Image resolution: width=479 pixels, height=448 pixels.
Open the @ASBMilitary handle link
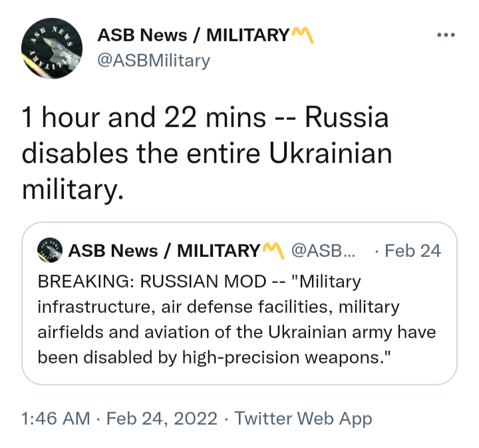coord(154,61)
